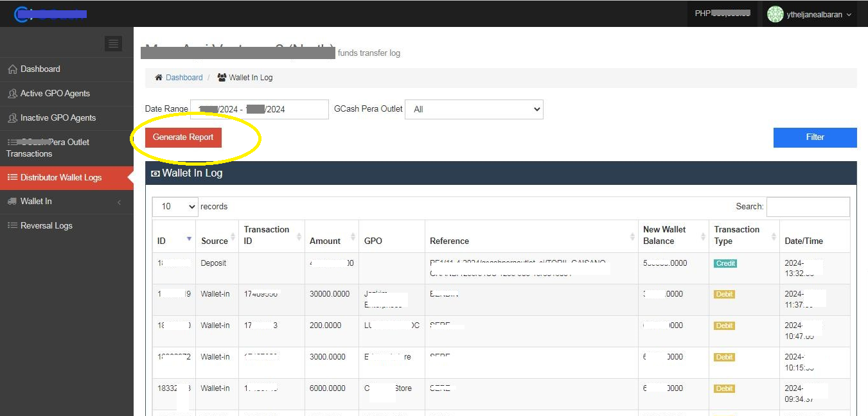The image size is (868, 416).
Task: Click the Dashboard breadcrumb link
Action: 184,78
